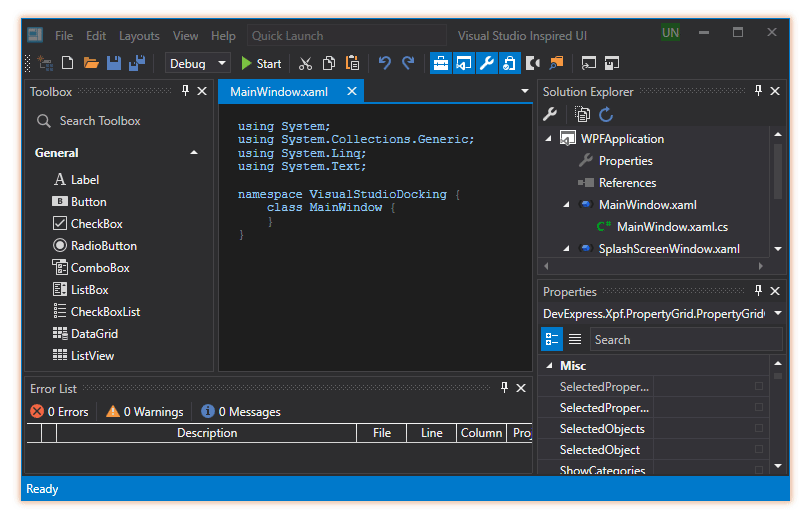806x522 pixels.
Task: Switch Properties to categorized view
Action: 552,339
